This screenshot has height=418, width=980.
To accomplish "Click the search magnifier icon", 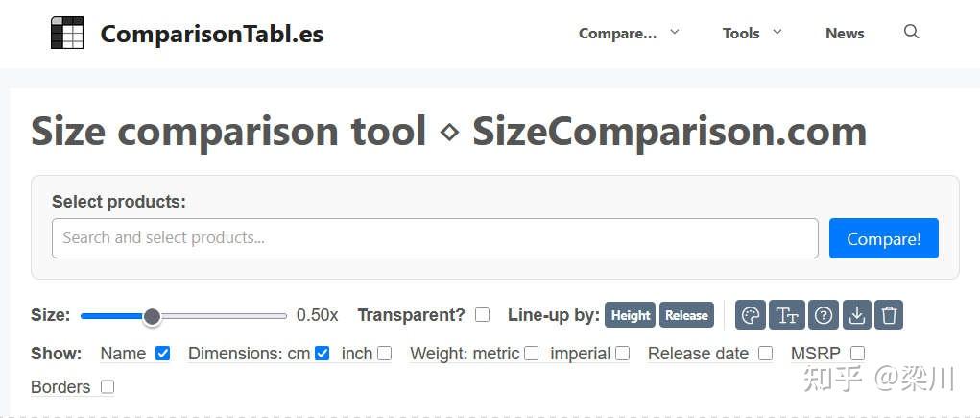I will pyautogui.click(x=912, y=33).
